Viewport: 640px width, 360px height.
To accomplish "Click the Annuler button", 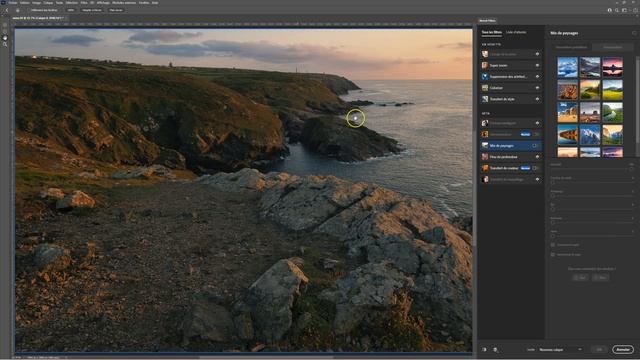I will (x=622, y=350).
